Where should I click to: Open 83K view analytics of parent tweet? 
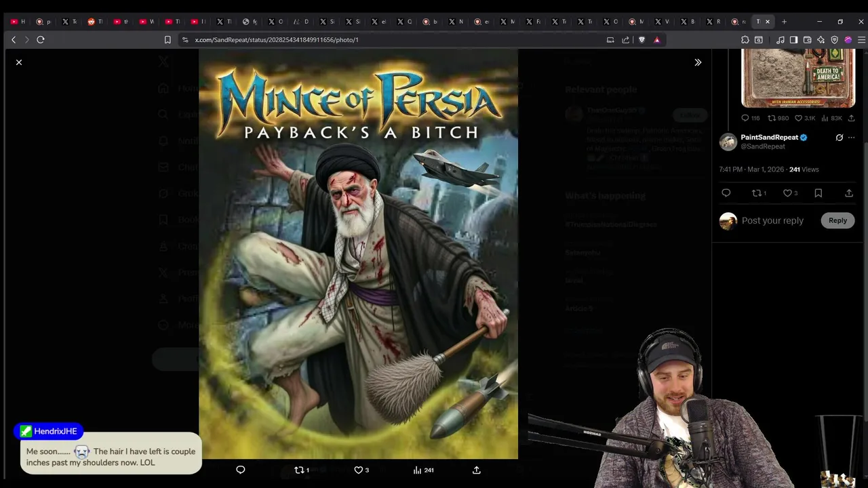click(831, 118)
